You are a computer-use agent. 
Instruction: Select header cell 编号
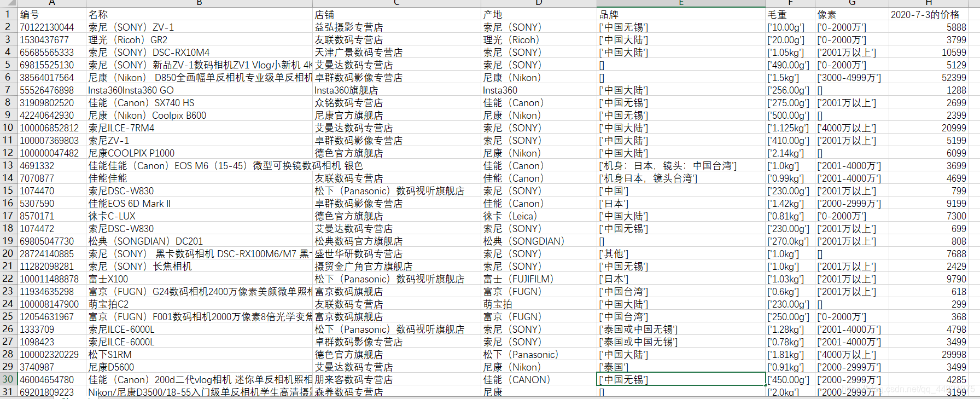(52, 14)
